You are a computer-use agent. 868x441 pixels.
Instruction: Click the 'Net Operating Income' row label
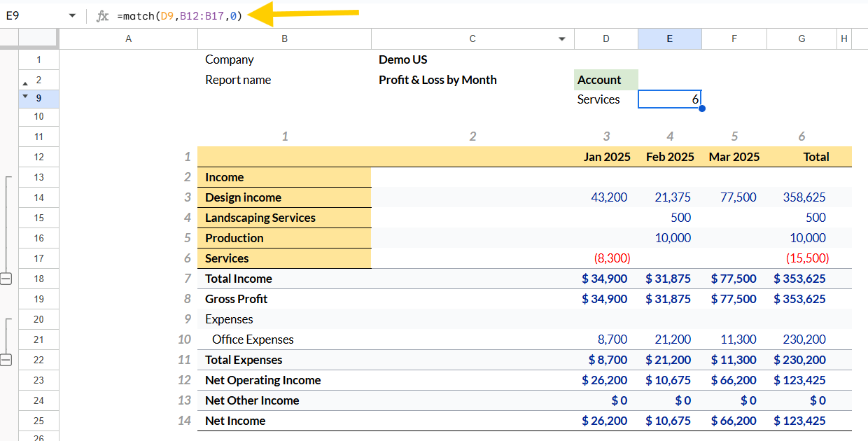coord(284,380)
